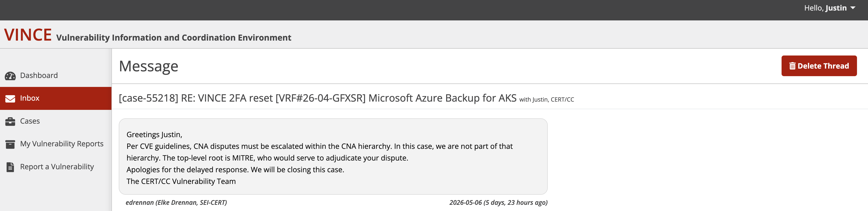Click the Inbox envelope icon
Image resolution: width=868 pixels, height=211 pixels.
[x=10, y=98]
